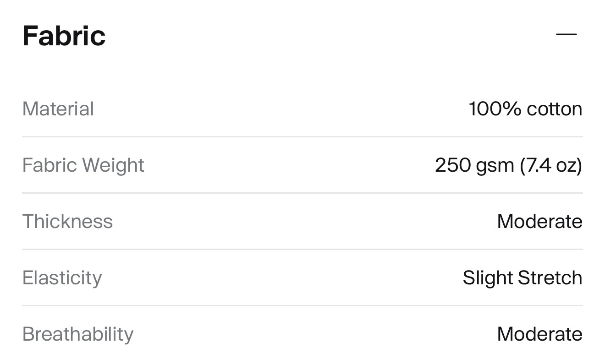Click the Material row label

point(58,109)
